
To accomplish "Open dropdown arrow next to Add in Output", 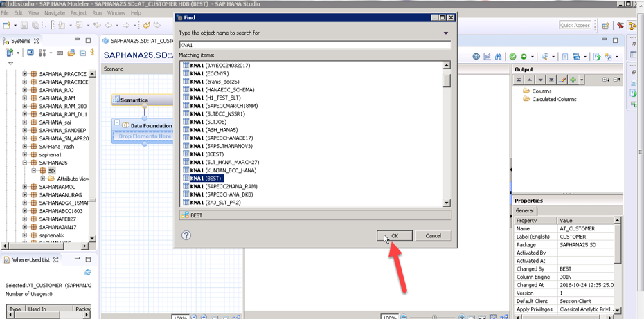I will click(582, 80).
